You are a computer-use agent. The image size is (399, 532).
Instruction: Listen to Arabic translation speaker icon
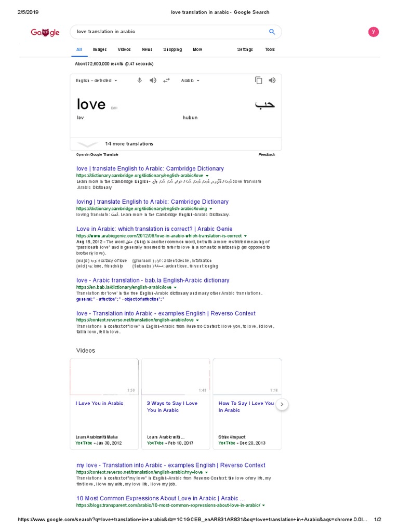[x=272, y=81]
